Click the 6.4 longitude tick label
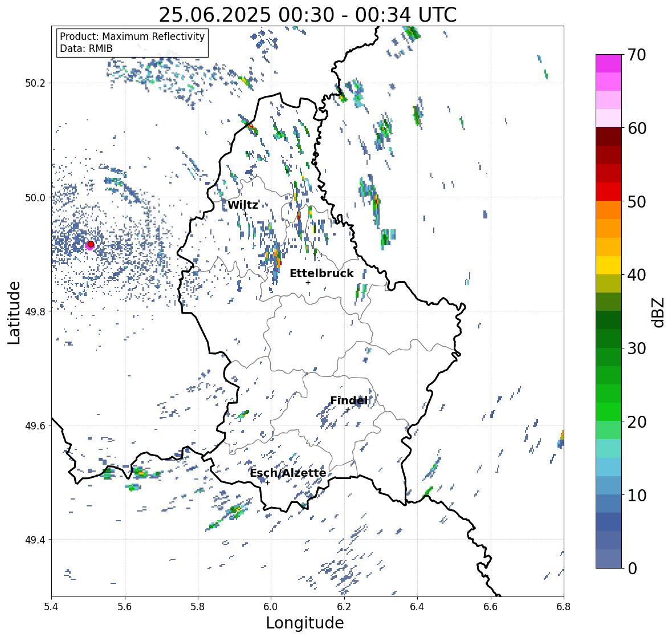 (417, 606)
